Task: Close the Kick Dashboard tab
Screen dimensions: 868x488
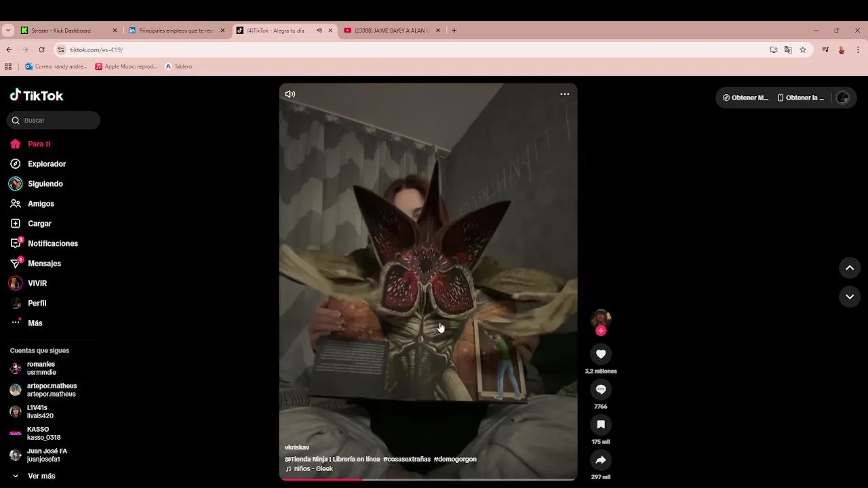Action: pyautogui.click(x=115, y=30)
